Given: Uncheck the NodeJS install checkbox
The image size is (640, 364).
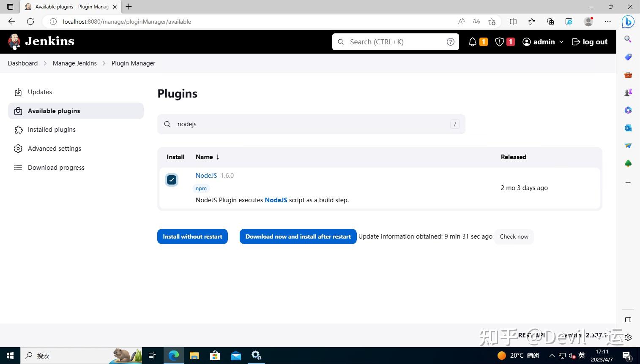Looking at the screenshot, I should [x=172, y=179].
